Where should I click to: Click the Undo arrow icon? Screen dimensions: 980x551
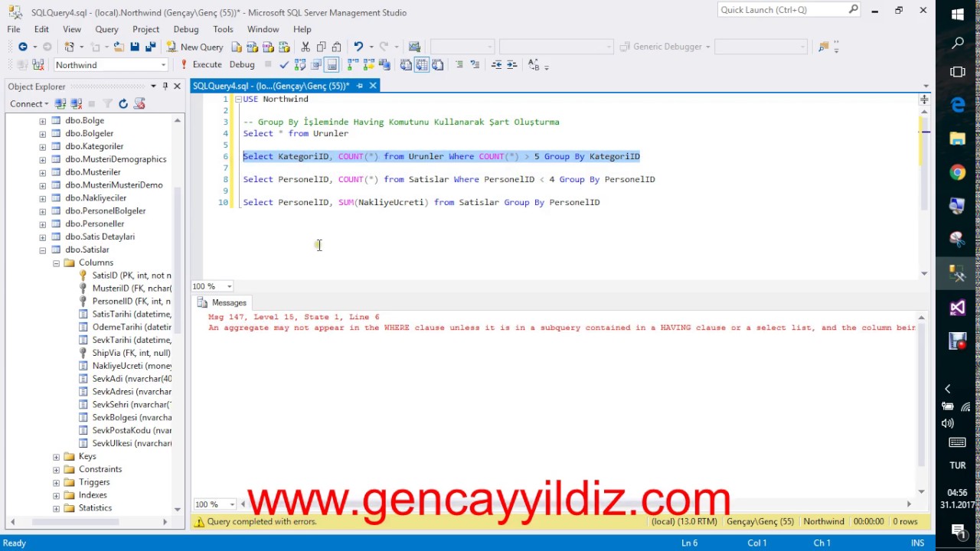(358, 47)
